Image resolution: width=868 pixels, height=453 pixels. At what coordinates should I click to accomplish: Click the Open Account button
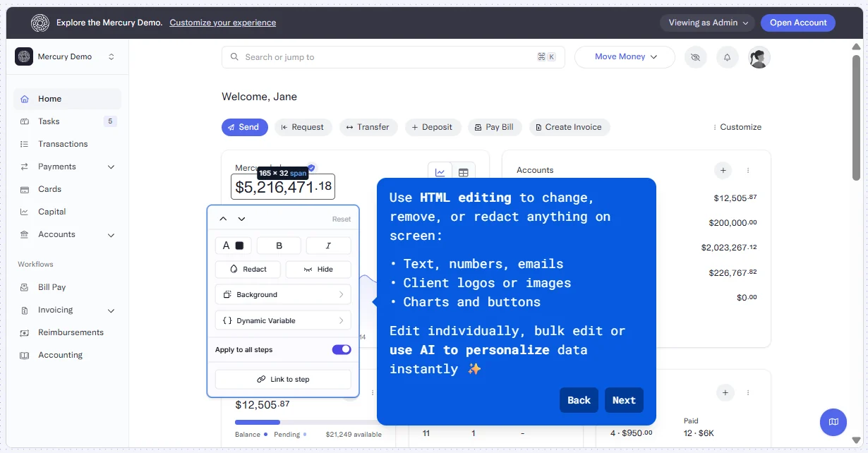[x=798, y=23]
